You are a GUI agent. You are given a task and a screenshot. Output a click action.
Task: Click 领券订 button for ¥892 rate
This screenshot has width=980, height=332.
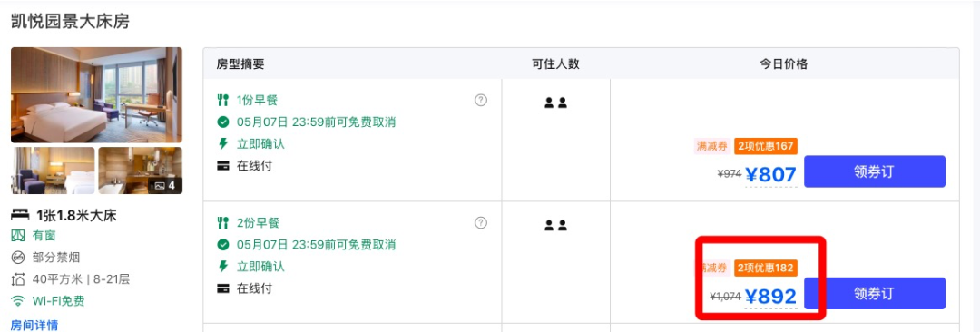tap(875, 293)
